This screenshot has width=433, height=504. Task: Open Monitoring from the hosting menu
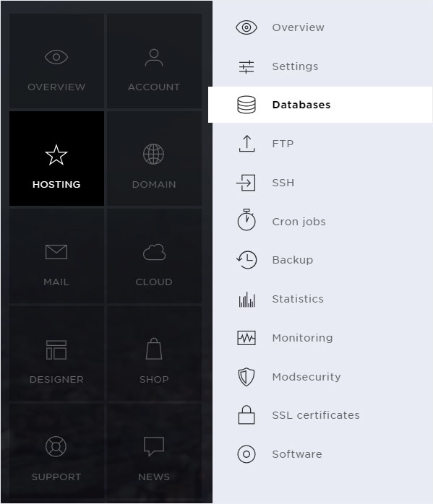click(x=320, y=338)
